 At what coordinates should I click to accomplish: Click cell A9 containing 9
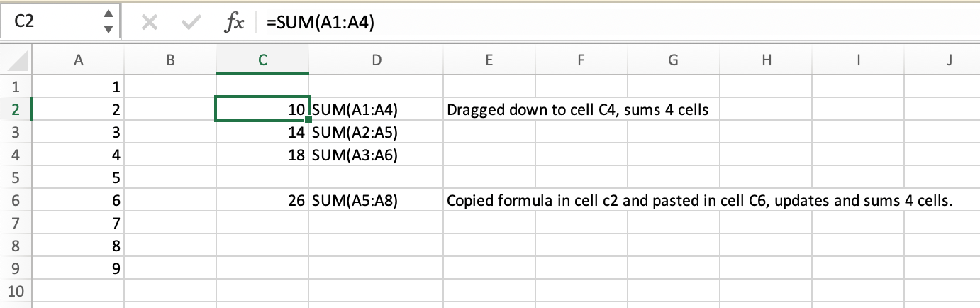pyautogui.click(x=78, y=269)
